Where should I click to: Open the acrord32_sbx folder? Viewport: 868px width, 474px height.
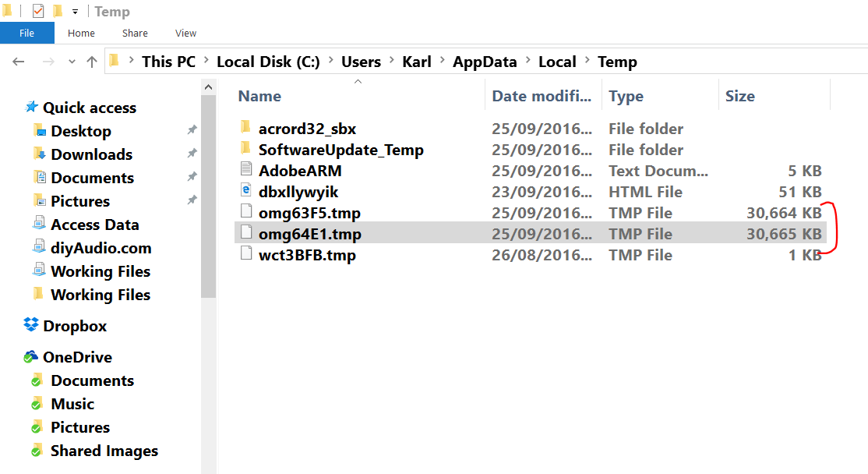tap(307, 129)
